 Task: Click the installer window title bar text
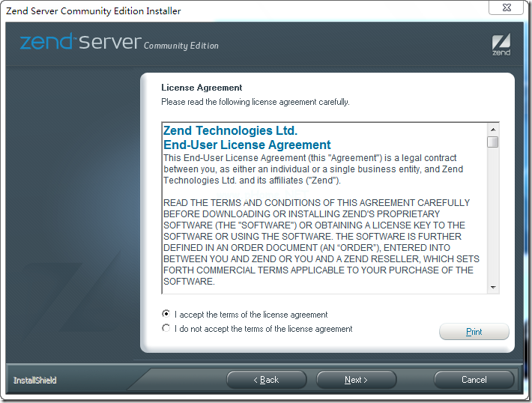coord(94,11)
